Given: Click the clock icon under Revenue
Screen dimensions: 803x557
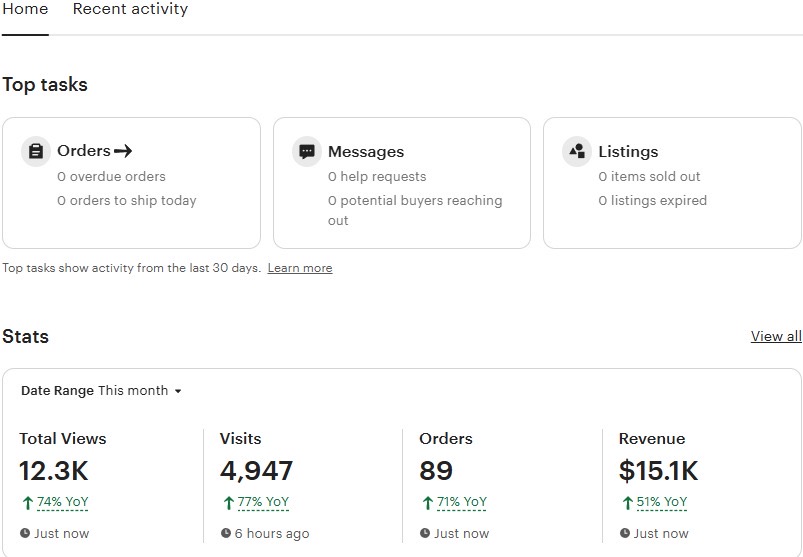Looking at the screenshot, I should tap(624, 533).
